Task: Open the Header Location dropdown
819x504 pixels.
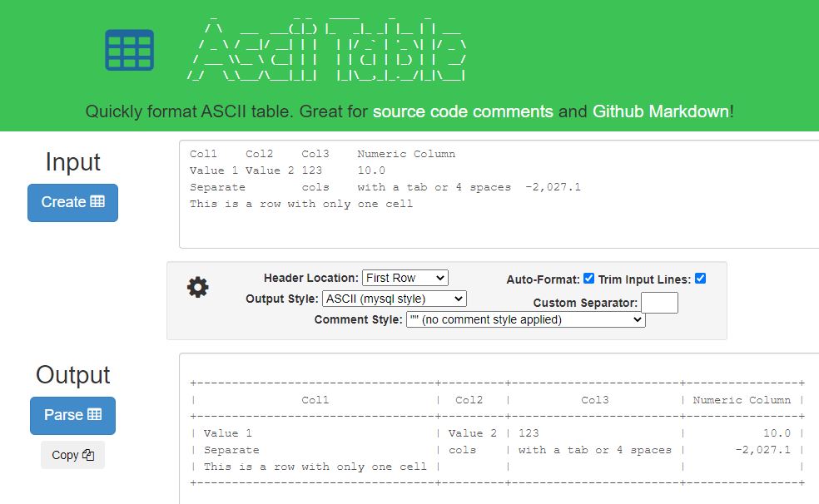Action: click(405, 277)
